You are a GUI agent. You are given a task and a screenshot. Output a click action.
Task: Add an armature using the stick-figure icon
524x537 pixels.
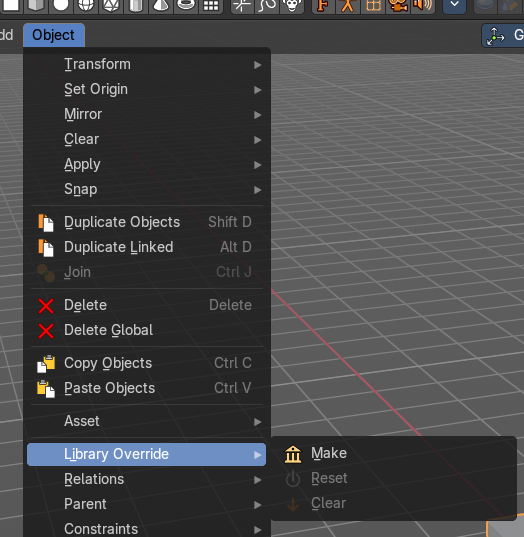(348, 5)
